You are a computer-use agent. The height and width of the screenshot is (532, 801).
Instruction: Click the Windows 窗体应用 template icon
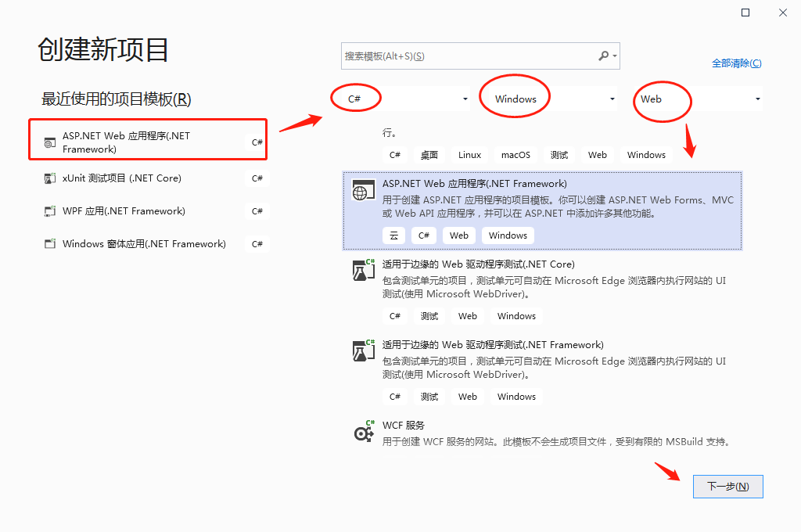(x=49, y=244)
